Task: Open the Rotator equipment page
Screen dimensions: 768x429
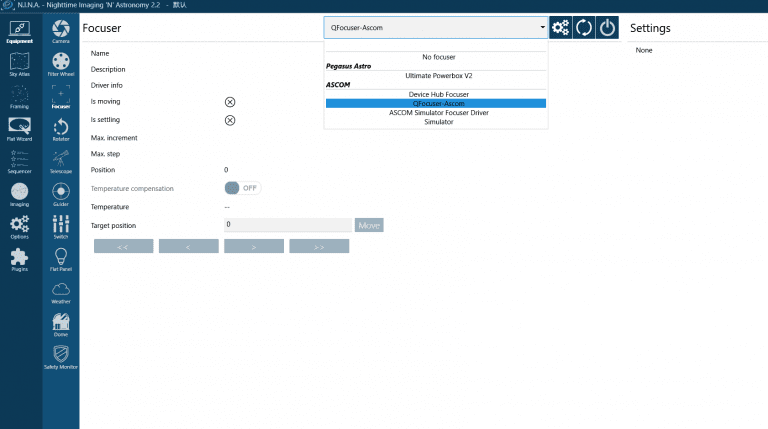Action: pos(61,129)
